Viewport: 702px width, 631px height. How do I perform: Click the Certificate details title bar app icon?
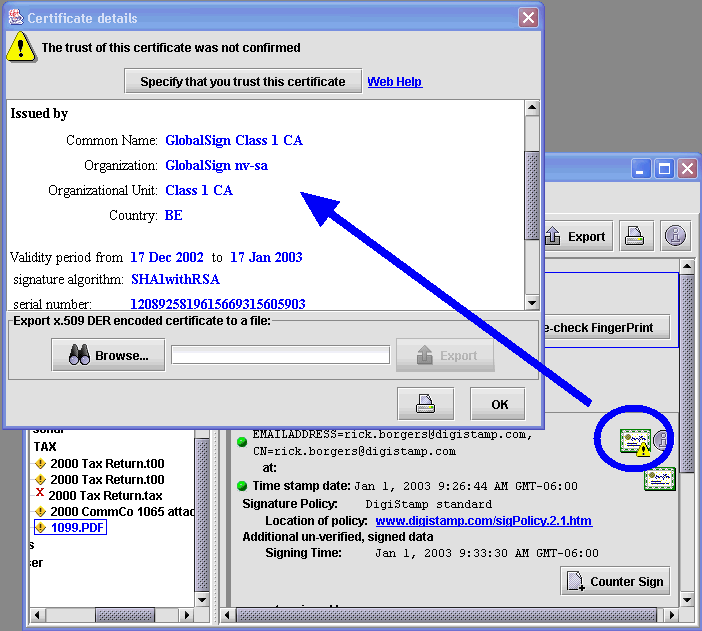17,17
